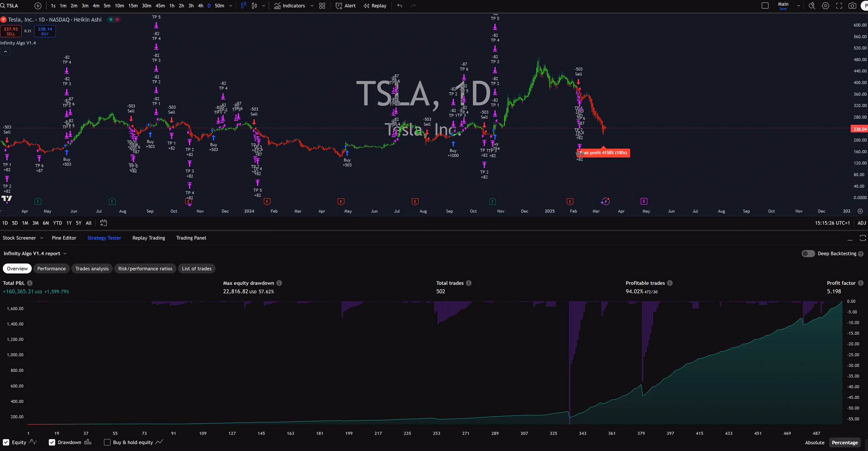
Task: Uncheck the Drawdown checkbox
Action: coord(52,442)
